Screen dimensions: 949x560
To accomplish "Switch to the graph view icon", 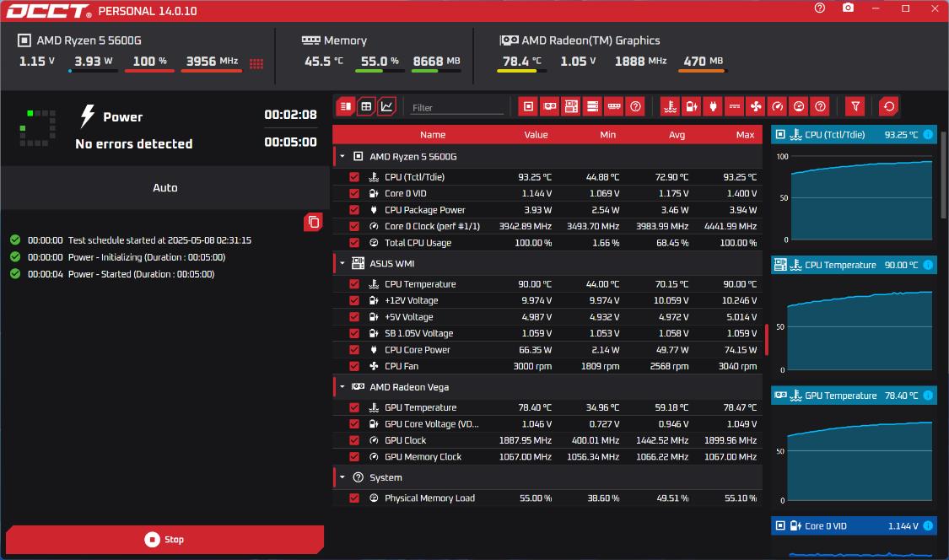I will [386, 106].
